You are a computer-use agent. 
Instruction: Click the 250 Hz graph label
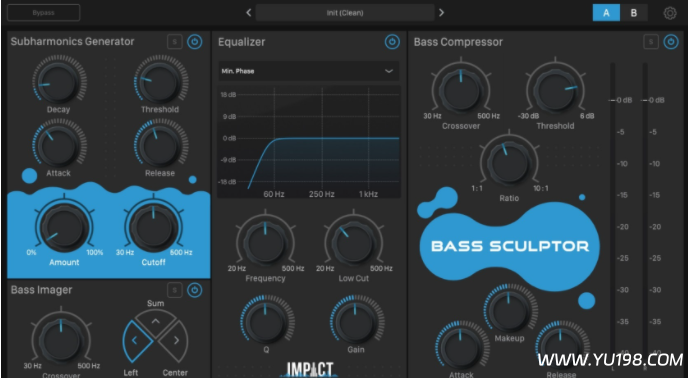point(322,194)
